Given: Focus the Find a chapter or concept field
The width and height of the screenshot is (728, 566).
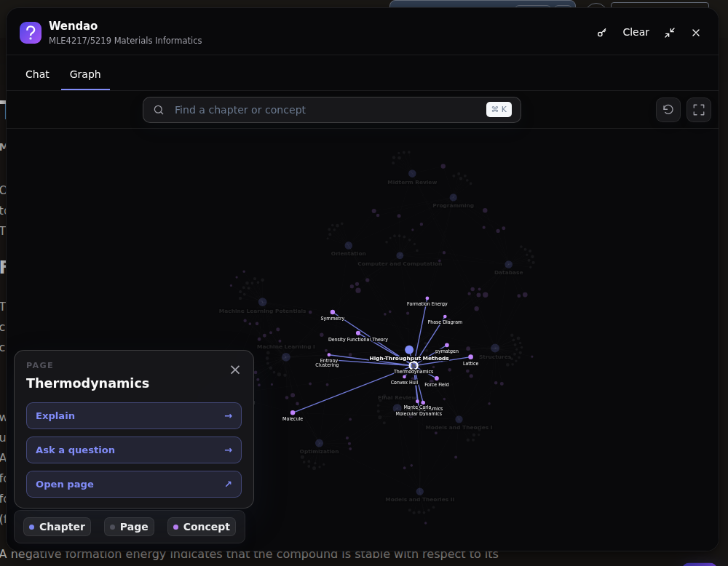Looking at the screenshot, I should (331, 110).
